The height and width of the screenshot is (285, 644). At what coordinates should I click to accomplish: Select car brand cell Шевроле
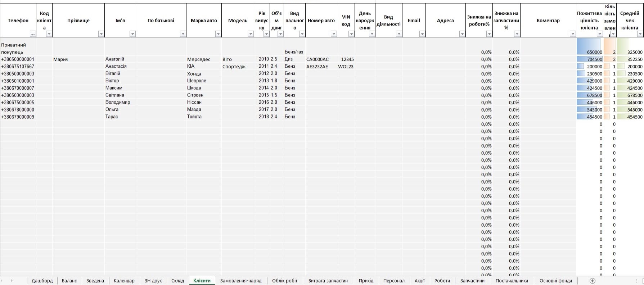tap(204, 81)
